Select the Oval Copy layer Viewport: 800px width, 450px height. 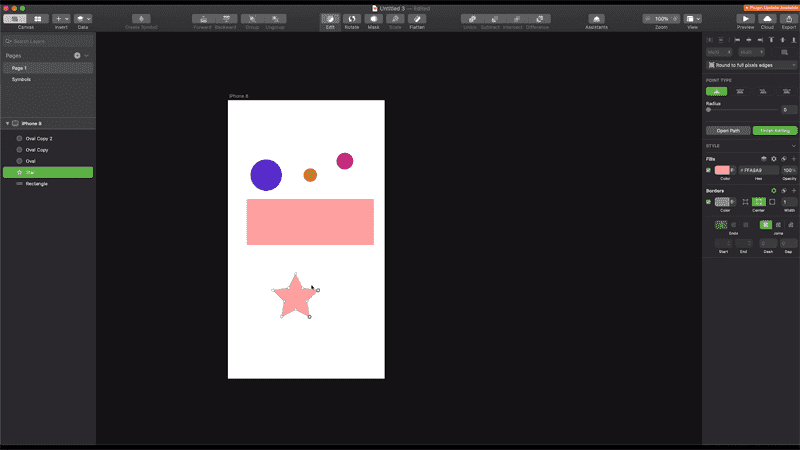(48, 150)
